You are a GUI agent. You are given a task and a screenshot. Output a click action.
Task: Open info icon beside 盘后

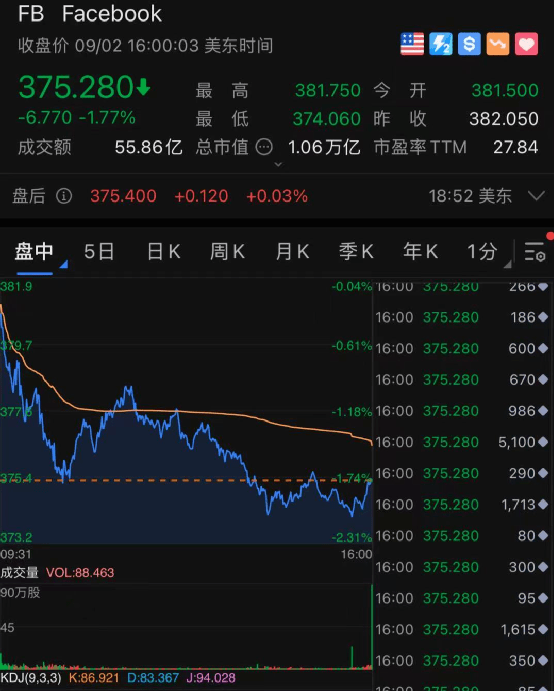point(64,196)
